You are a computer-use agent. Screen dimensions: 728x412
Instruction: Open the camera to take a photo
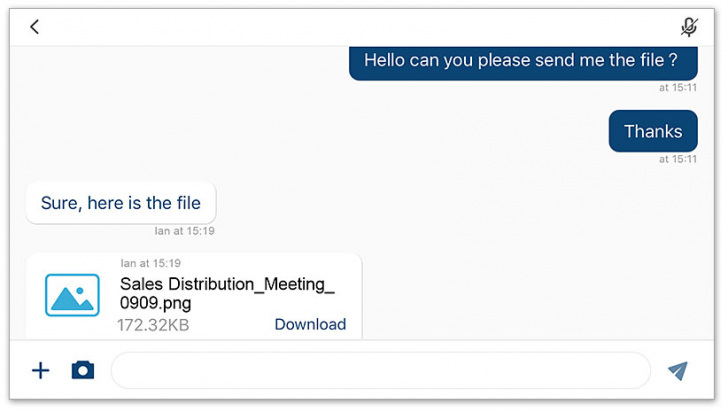click(82, 371)
